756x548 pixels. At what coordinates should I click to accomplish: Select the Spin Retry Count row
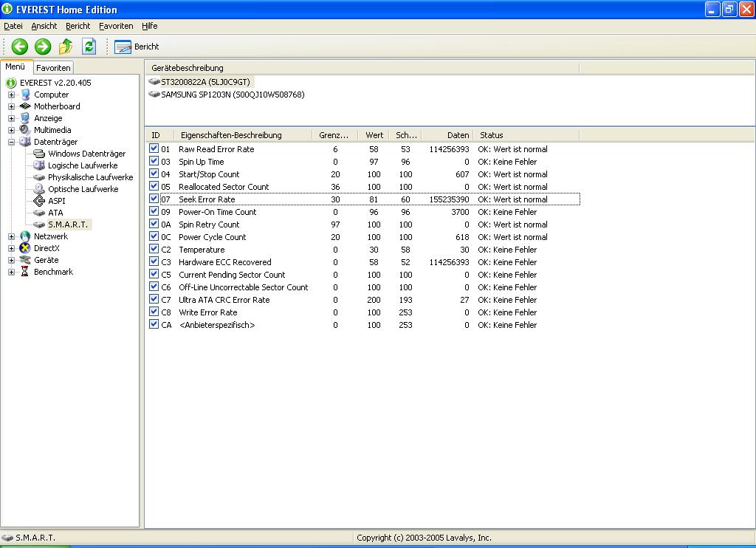coord(364,225)
